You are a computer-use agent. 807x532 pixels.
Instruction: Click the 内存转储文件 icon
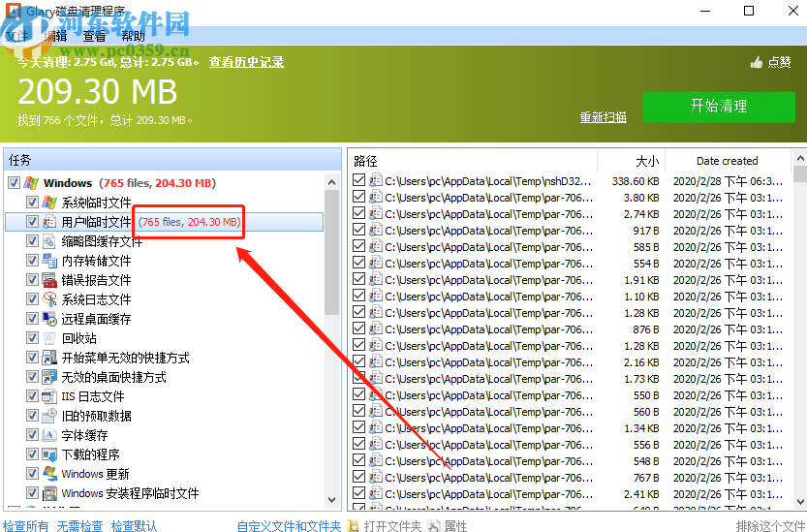tap(49, 261)
